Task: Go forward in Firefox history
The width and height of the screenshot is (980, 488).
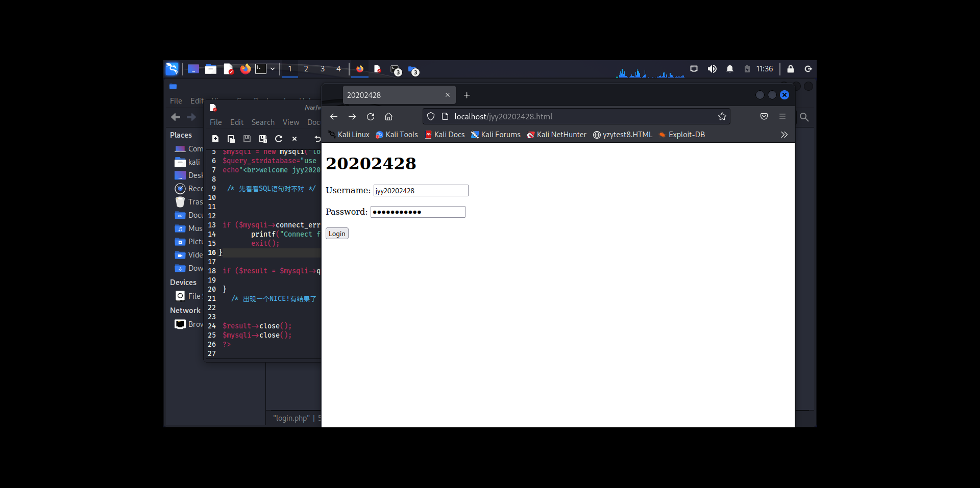Action: tap(352, 117)
